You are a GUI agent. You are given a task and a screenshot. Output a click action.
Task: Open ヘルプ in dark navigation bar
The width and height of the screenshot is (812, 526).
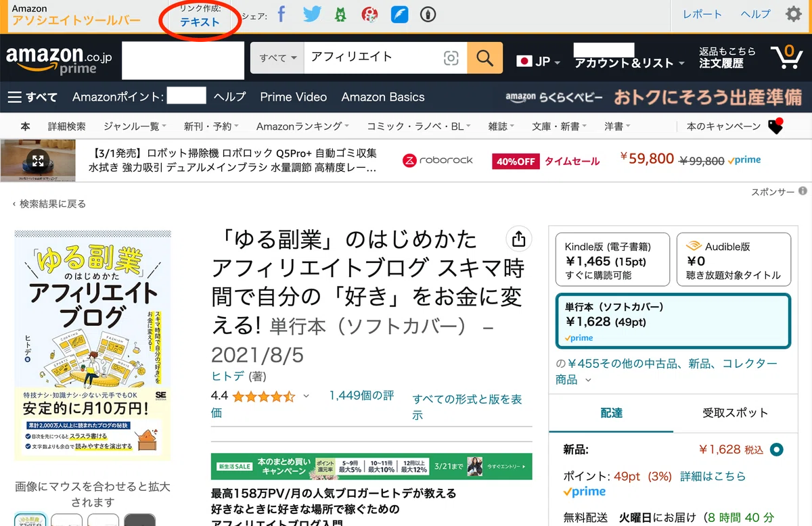point(229,97)
